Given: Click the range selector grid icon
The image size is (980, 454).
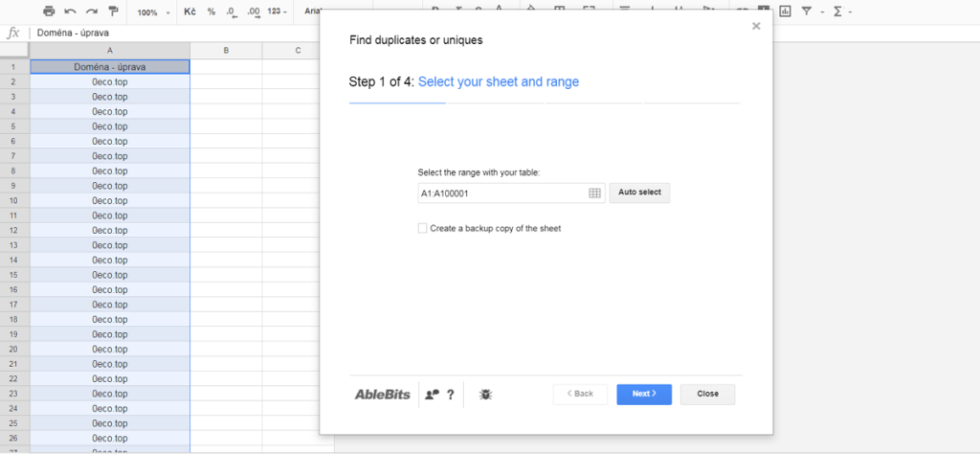Looking at the screenshot, I should [594, 193].
